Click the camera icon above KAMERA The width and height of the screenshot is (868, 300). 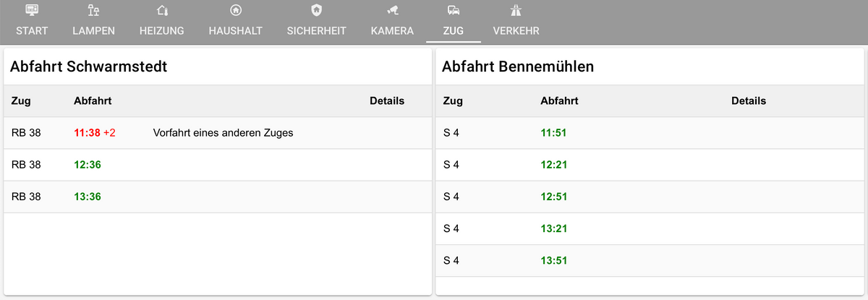click(392, 10)
